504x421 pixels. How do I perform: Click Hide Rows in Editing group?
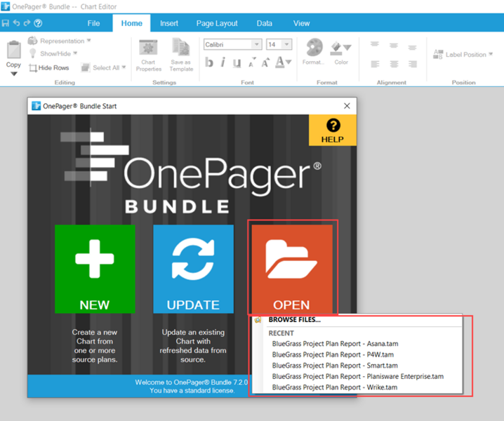coord(49,68)
